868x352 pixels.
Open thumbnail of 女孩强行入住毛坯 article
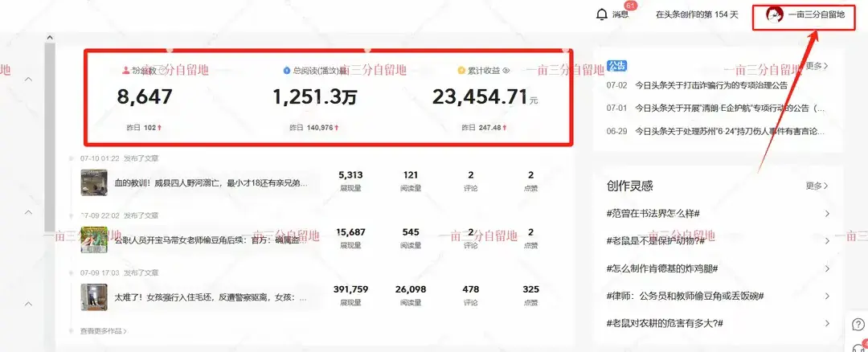tap(94, 297)
